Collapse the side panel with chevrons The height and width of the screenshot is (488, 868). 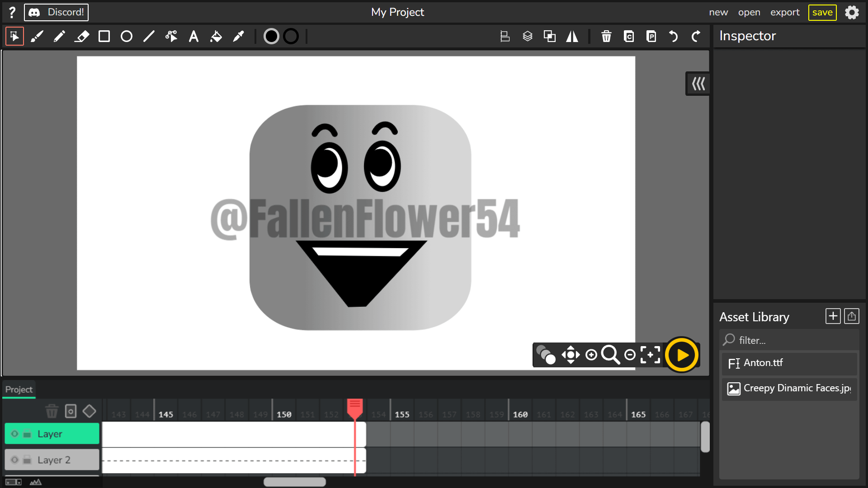point(698,84)
